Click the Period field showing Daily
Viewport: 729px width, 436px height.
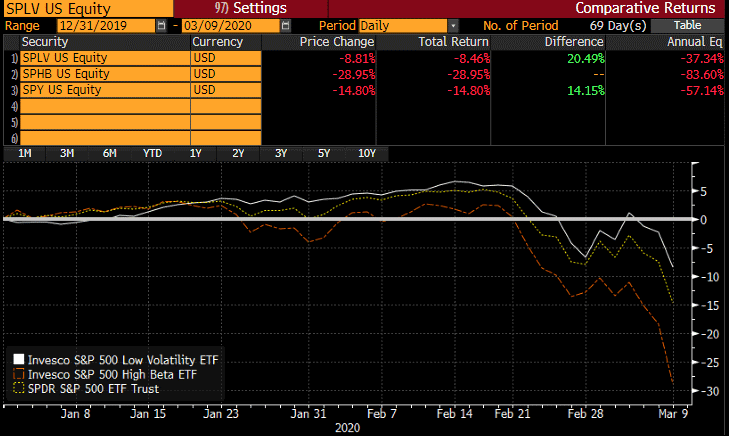[403, 26]
